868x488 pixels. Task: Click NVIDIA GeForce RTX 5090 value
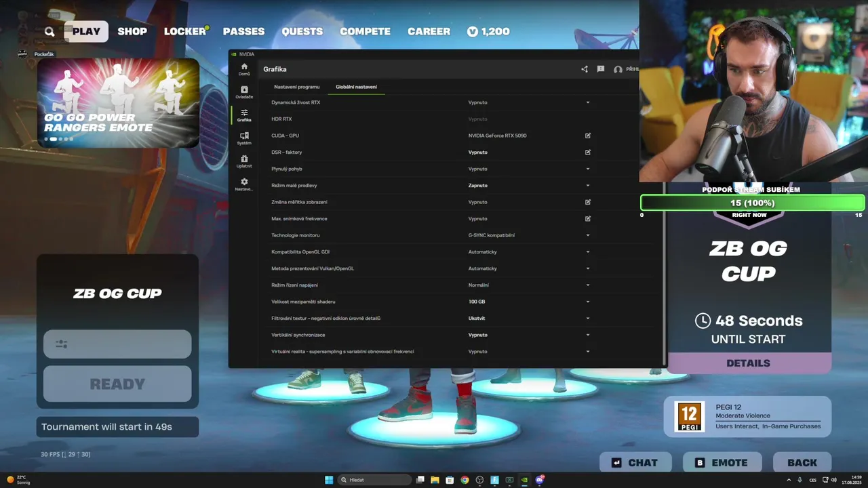497,136
